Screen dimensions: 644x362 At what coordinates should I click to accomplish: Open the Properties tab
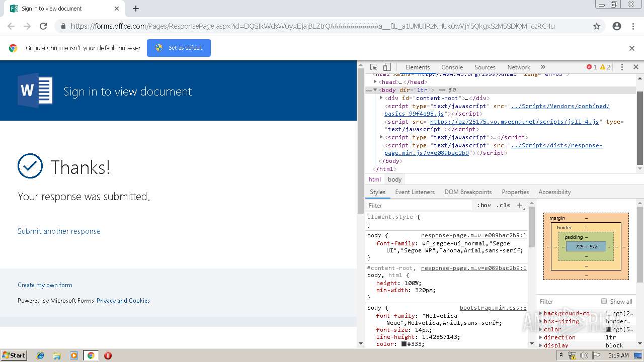[x=515, y=192]
